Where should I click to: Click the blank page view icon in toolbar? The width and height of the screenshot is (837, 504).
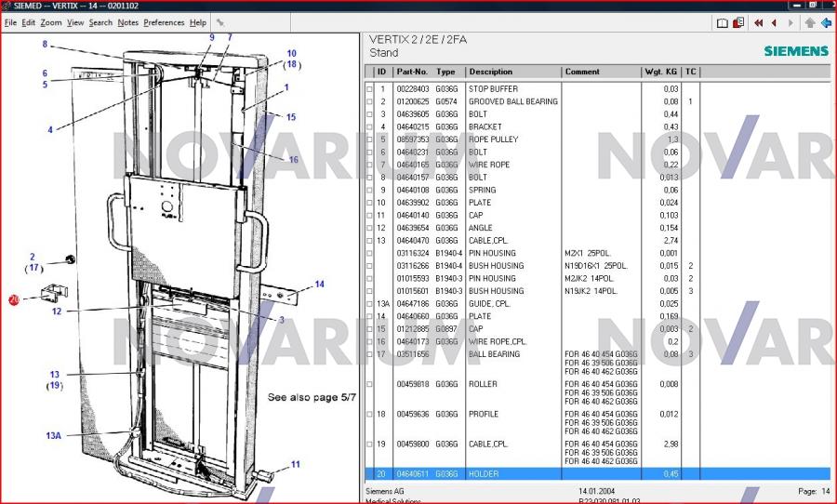[x=722, y=22]
